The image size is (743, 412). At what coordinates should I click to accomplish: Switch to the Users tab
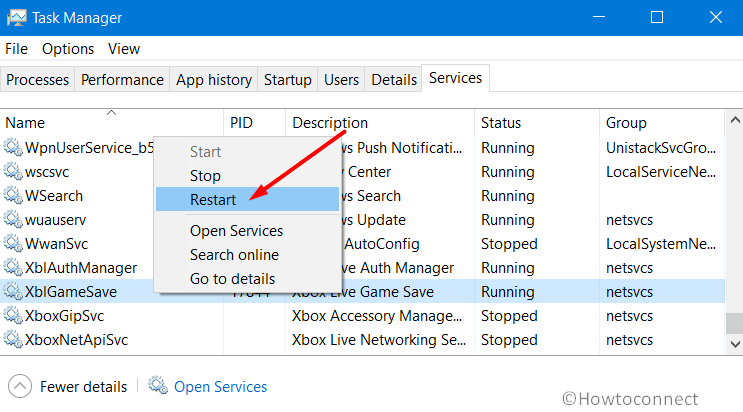point(341,80)
